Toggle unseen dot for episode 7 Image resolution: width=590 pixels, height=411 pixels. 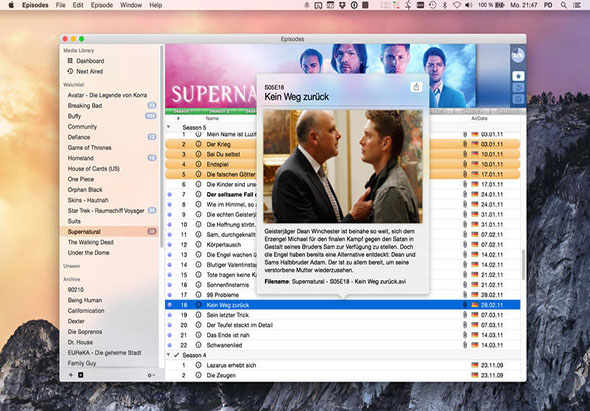tap(170, 195)
